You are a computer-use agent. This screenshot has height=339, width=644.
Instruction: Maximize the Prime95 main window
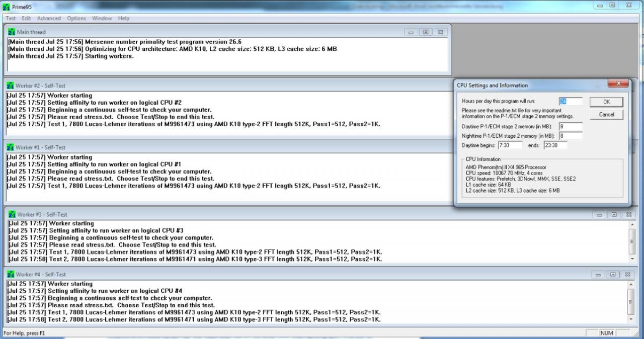click(612, 5)
